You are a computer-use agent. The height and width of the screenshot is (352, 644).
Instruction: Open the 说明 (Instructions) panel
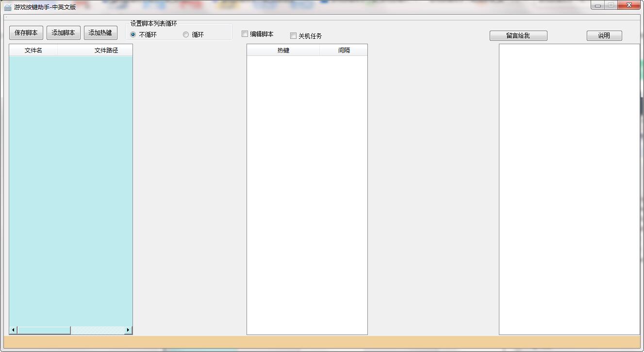point(604,35)
